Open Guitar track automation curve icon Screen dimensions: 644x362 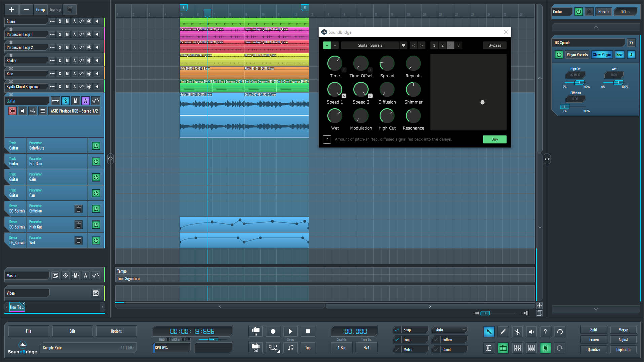pos(96,101)
